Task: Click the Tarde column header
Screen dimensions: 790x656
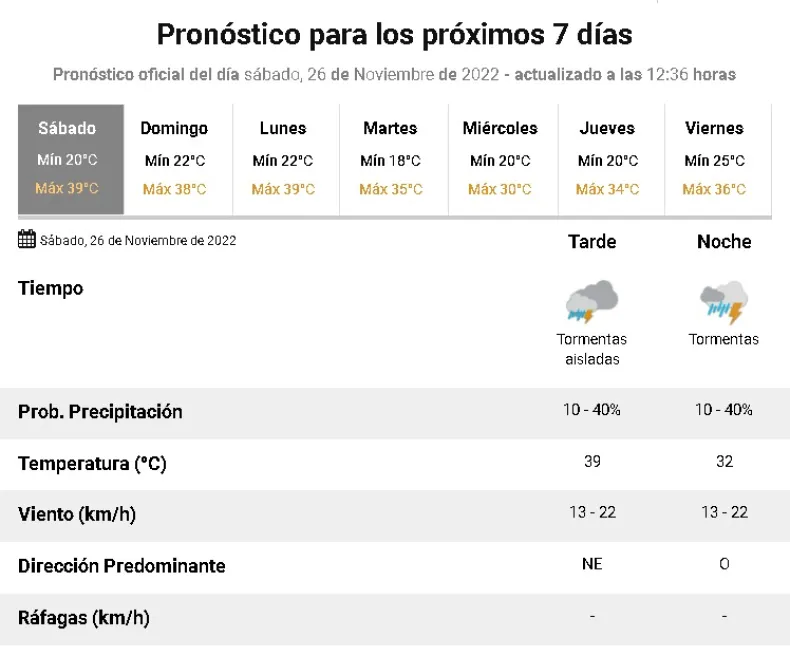Action: pos(592,241)
